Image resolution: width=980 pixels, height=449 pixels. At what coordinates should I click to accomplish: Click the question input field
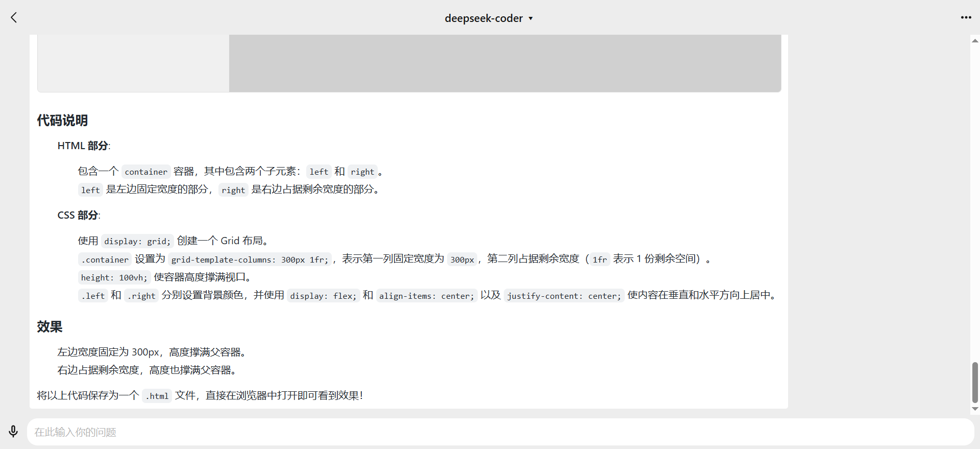[x=500, y=432]
